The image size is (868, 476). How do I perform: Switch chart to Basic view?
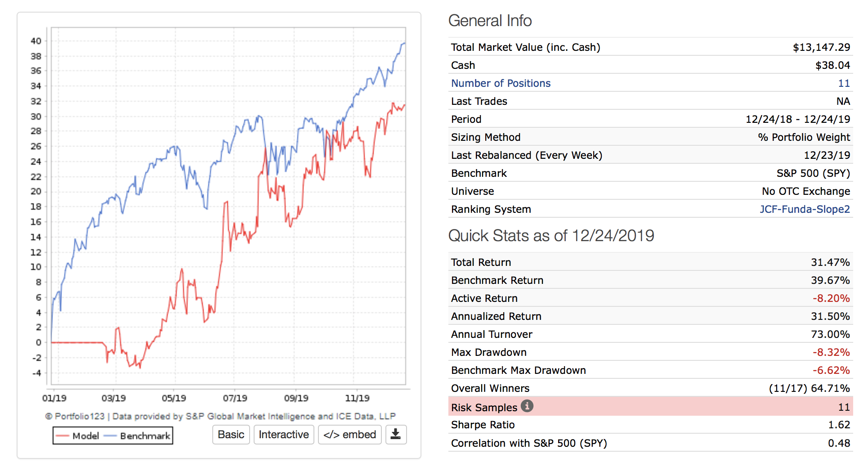click(231, 435)
